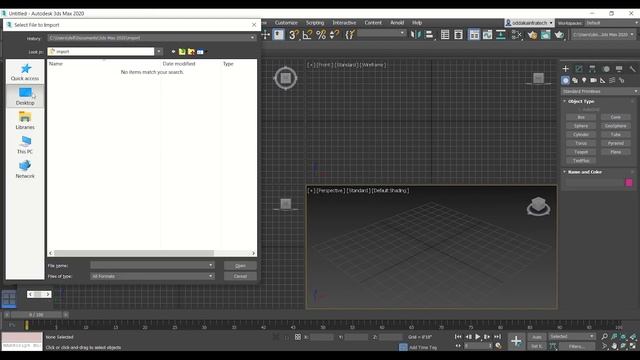Open the Motion command panel tab
The height and width of the screenshot is (360, 640).
coord(606,69)
